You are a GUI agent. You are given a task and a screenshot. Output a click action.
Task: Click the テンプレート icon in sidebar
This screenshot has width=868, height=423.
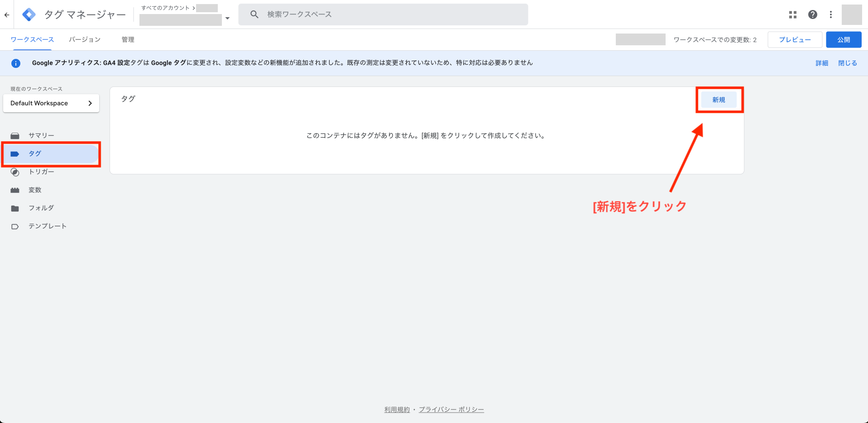[15, 226]
